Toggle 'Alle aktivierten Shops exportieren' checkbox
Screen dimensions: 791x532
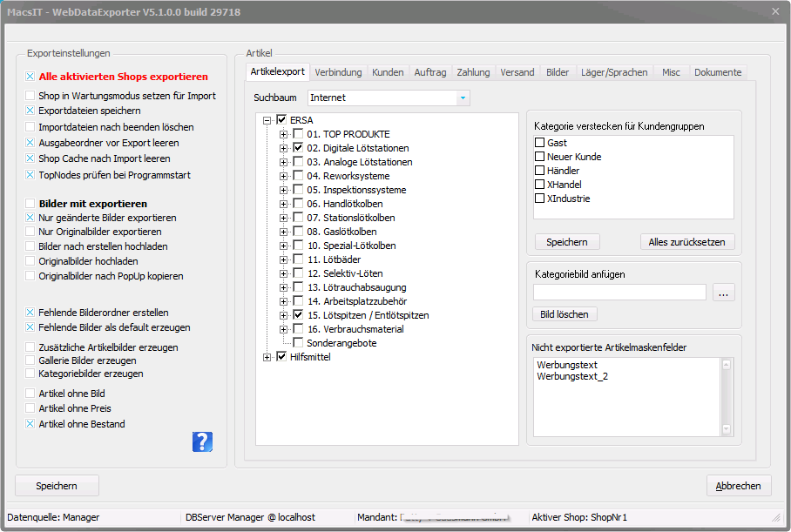pyautogui.click(x=30, y=77)
